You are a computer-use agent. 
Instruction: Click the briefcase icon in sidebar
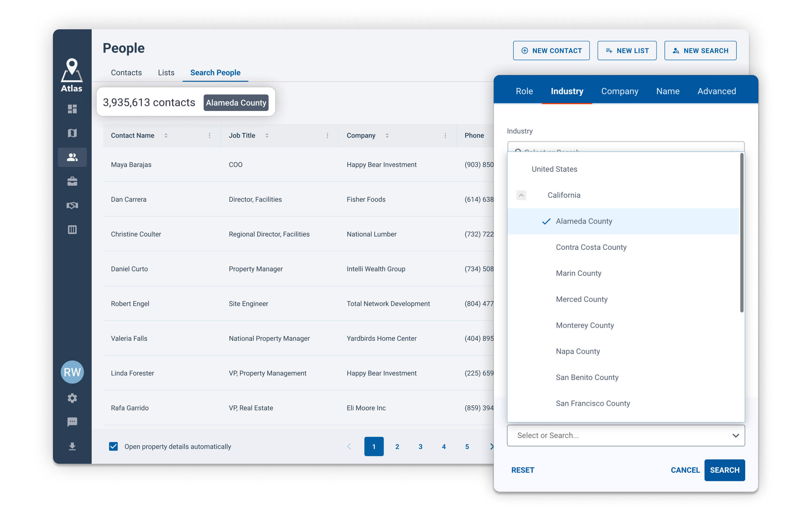[x=72, y=181]
